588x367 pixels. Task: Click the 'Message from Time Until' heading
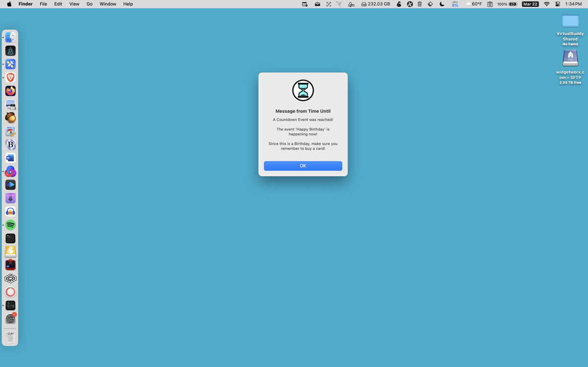303,111
